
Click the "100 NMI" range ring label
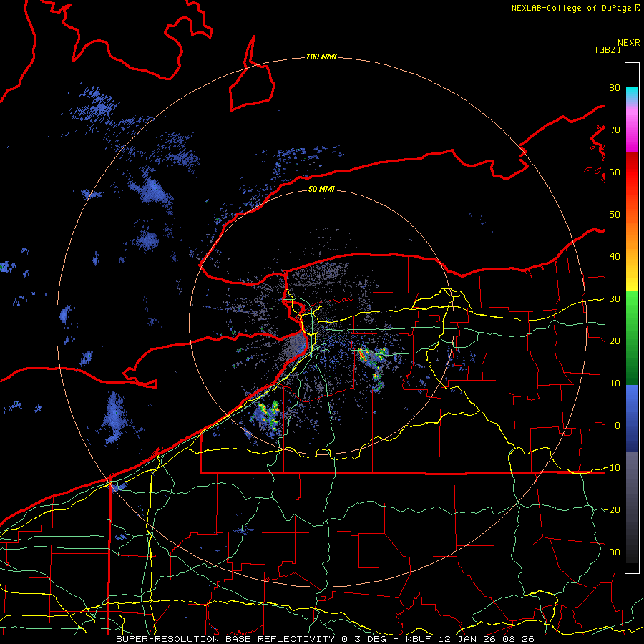tap(321, 57)
